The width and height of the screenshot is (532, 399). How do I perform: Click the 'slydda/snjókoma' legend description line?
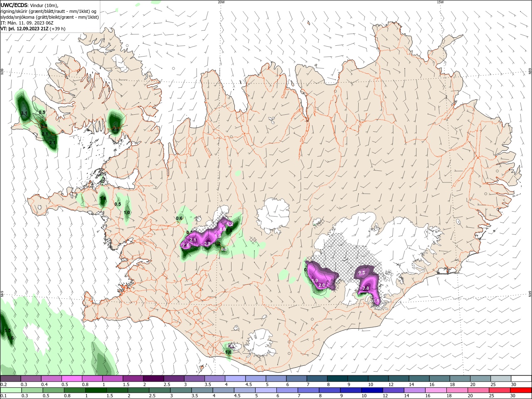pyautogui.click(x=49, y=17)
